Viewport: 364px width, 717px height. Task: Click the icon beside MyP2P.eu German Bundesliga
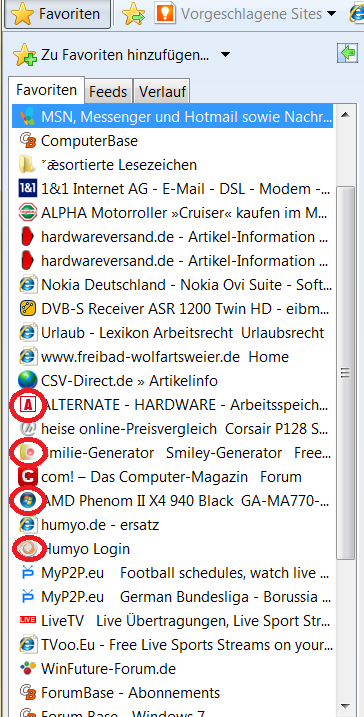click(x=28, y=596)
